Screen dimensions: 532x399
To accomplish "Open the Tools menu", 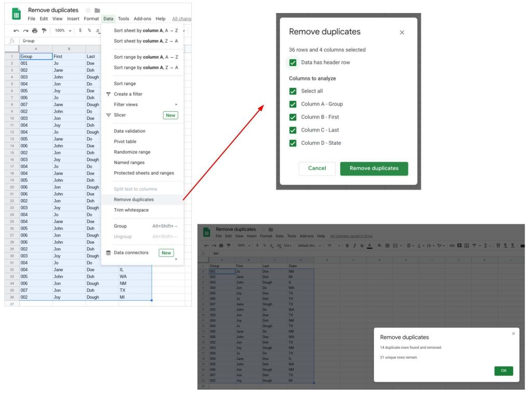I will tap(123, 18).
